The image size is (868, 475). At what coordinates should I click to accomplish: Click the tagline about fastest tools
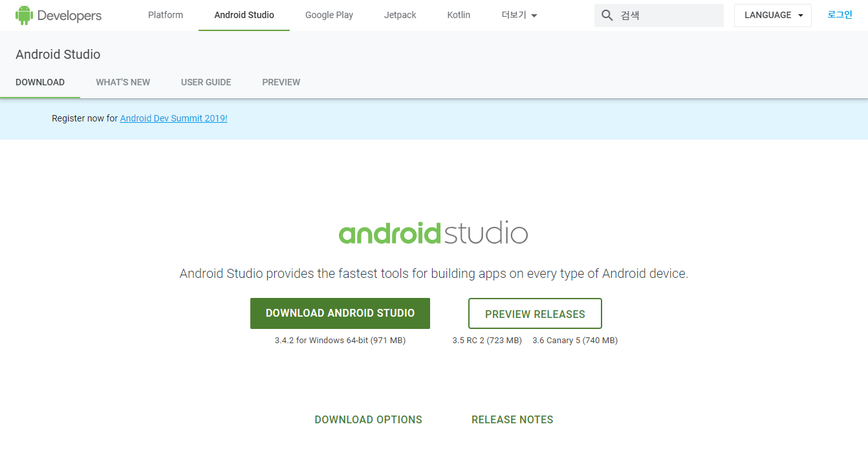(x=434, y=274)
